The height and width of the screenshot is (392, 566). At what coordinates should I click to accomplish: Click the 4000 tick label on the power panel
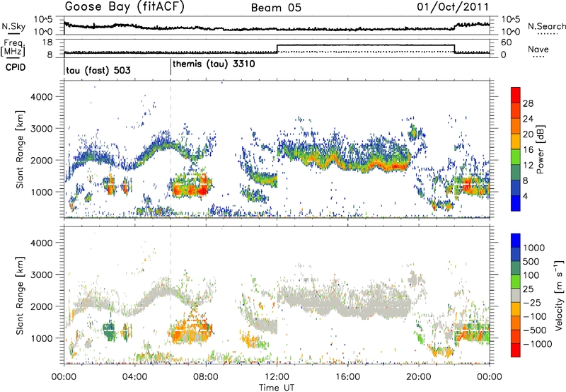pos(41,97)
